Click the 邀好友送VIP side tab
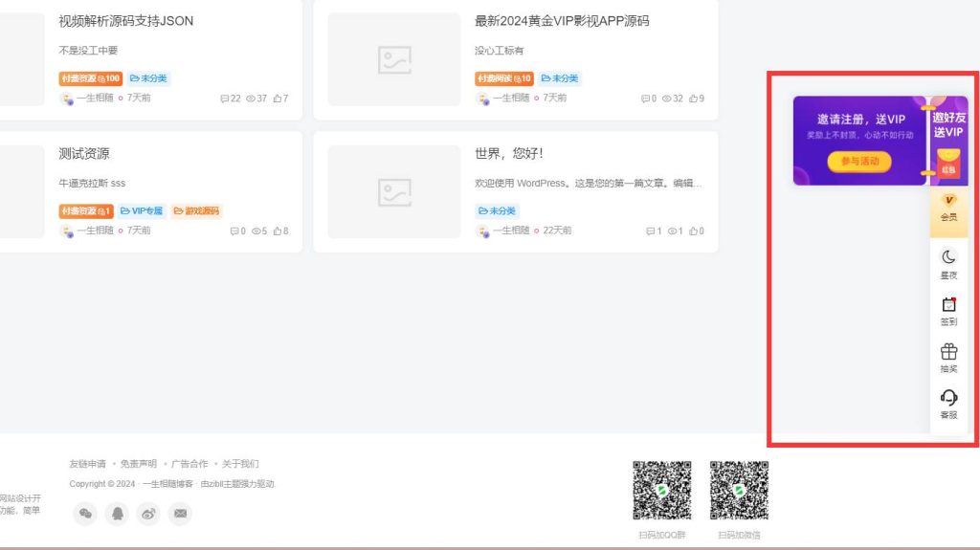 coord(948,140)
